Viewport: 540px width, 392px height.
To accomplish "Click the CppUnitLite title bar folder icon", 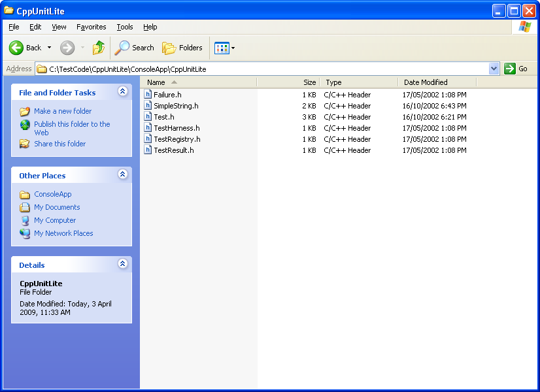I will tap(9, 10).
